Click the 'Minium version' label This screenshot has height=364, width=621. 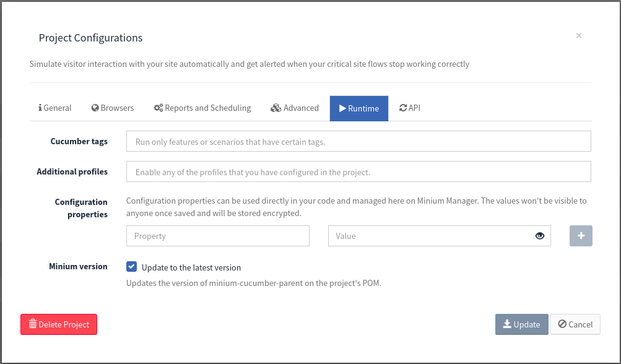coord(78,267)
